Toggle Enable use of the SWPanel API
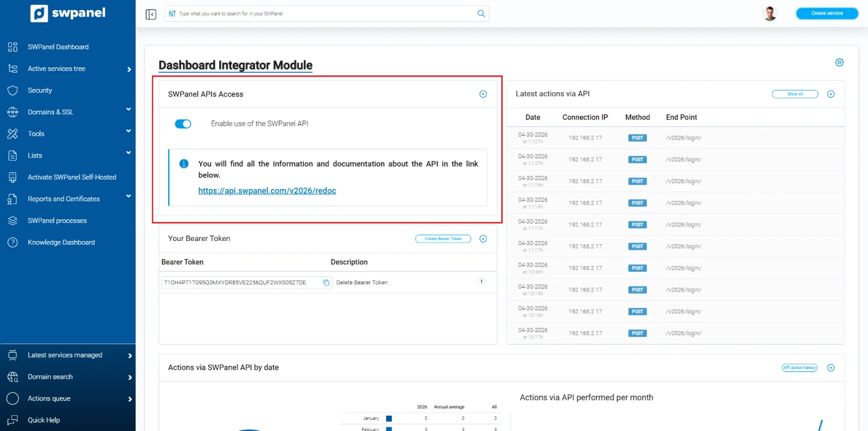 [183, 124]
